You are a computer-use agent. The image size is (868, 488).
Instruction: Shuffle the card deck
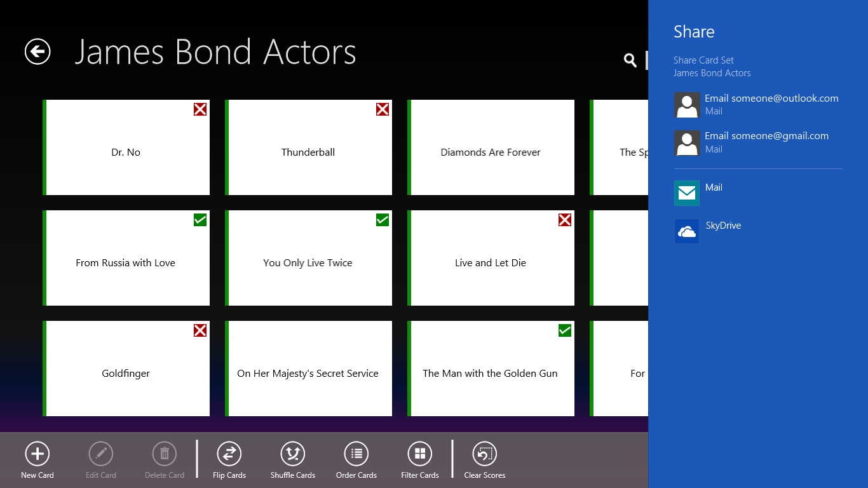[292, 459]
